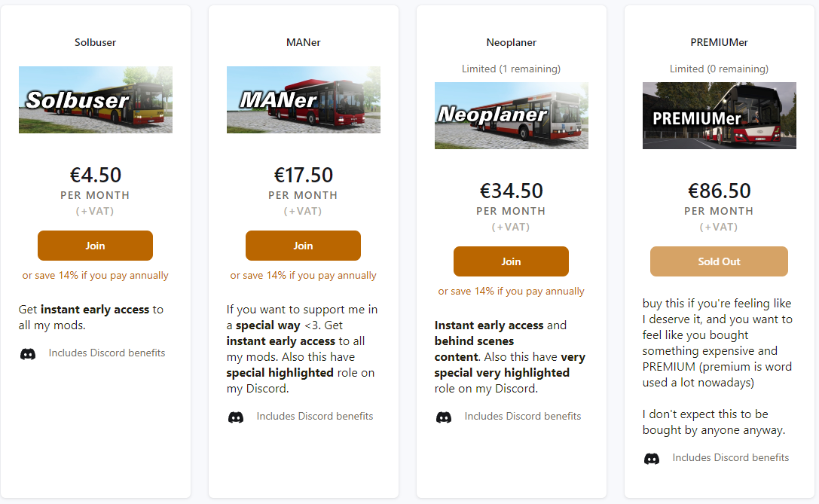Select annual savings link under MANer

click(304, 276)
